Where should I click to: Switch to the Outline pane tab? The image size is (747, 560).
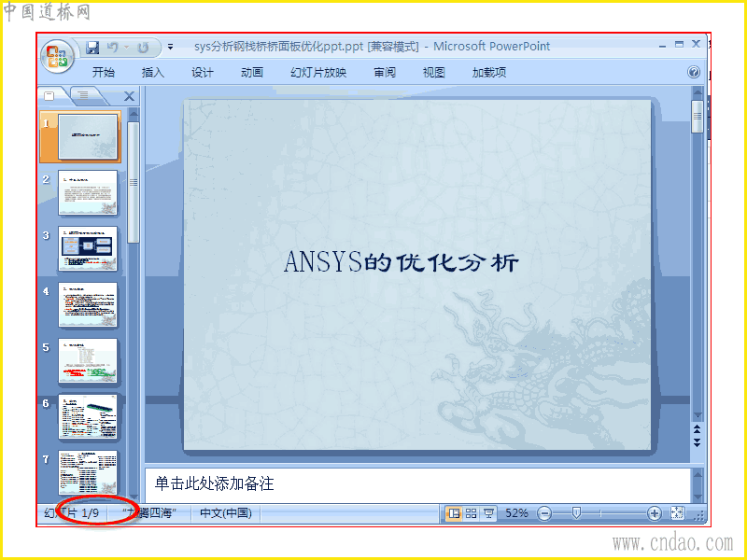pyautogui.click(x=84, y=95)
